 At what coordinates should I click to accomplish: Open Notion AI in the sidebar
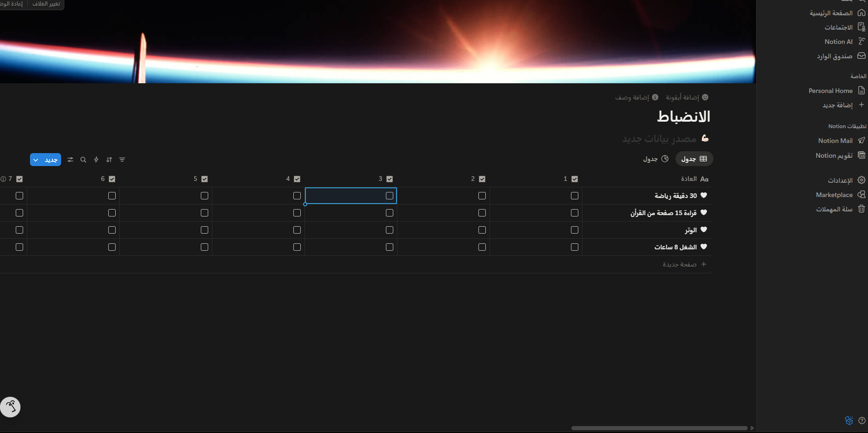coord(838,42)
